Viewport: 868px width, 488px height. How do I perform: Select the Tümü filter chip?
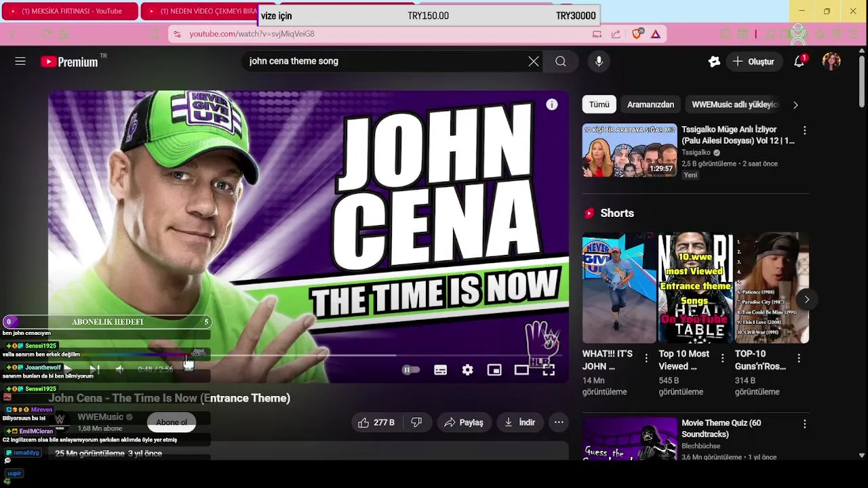click(x=599, y=104)
